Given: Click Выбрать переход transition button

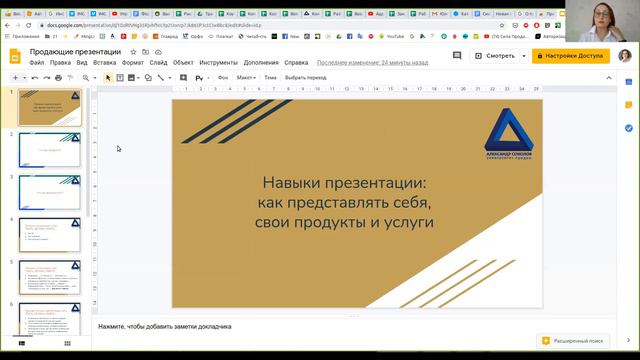Looking at the screenshot, I should [x=306, y=78].
